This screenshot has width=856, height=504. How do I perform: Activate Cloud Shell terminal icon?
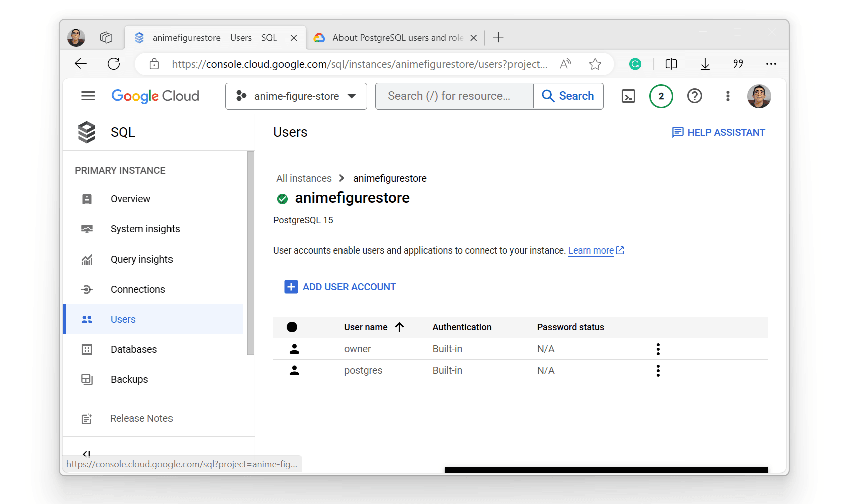tap(628, 96)
